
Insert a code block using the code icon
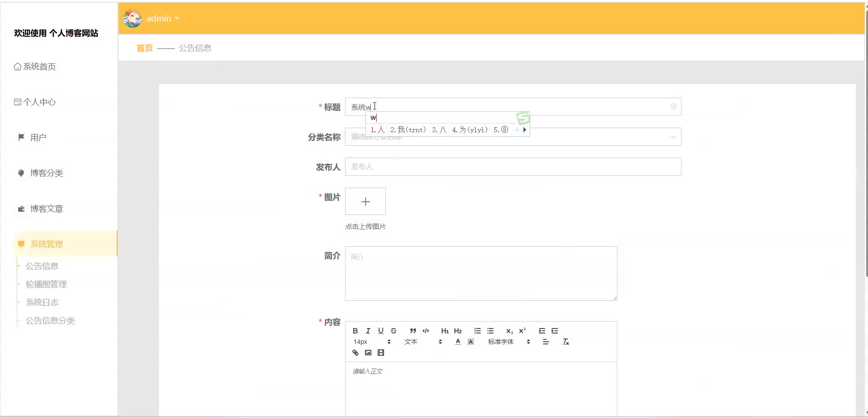click(426, 331)
